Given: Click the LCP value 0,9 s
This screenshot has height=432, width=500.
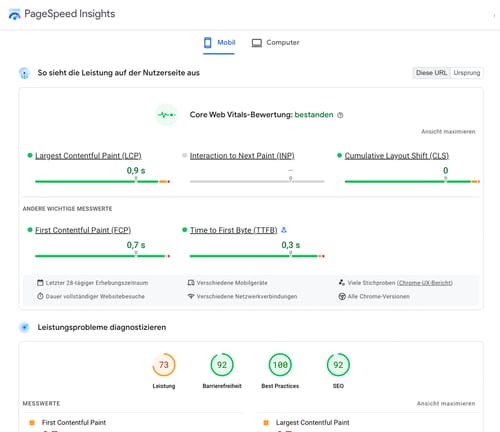Looking at the screenshot, I should click(x=136, y=170).
